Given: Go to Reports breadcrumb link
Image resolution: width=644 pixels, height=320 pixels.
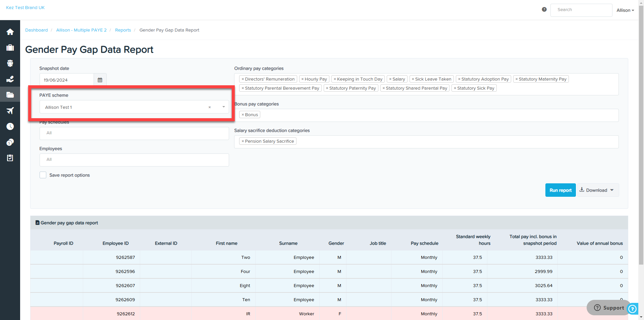Looking at the screenshot, I should 123,30.
